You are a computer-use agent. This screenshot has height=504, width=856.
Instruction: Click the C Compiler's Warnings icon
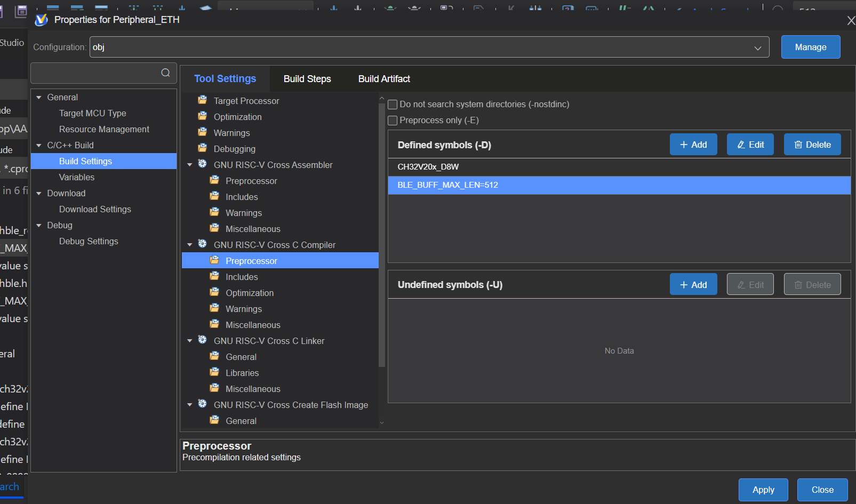click(x=214, y=308)
